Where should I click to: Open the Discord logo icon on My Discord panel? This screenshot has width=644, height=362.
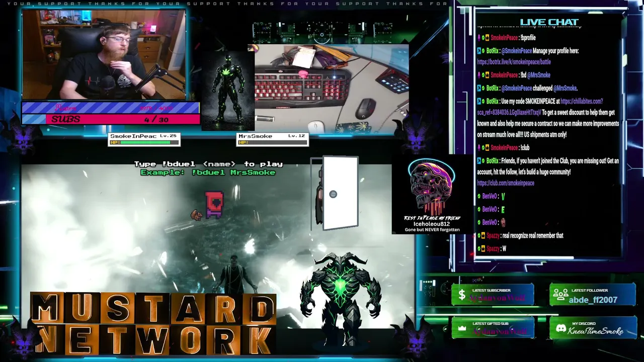click(560, 328)
